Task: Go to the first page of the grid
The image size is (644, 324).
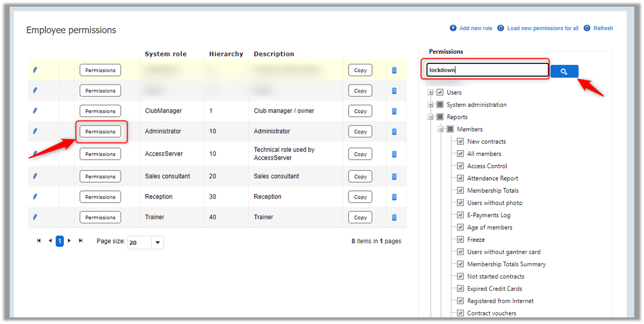Action: [39, 241]
